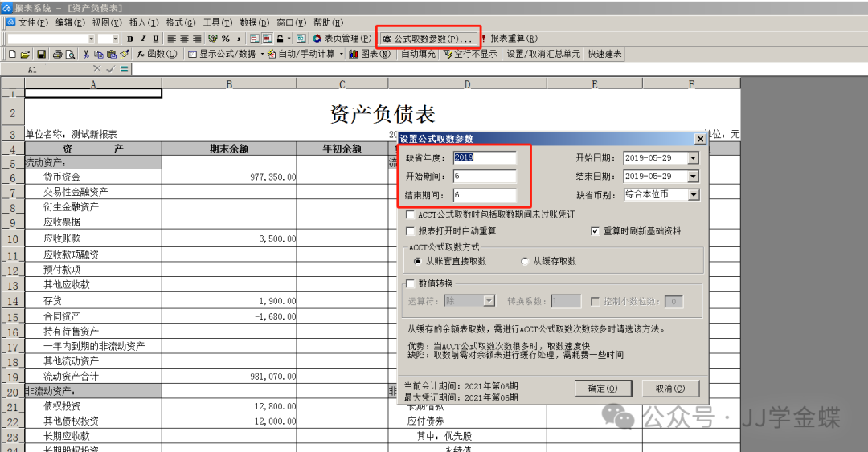868x452 pixels.
Task: Open 函数(L) function tool
Action: click(157, 54)
